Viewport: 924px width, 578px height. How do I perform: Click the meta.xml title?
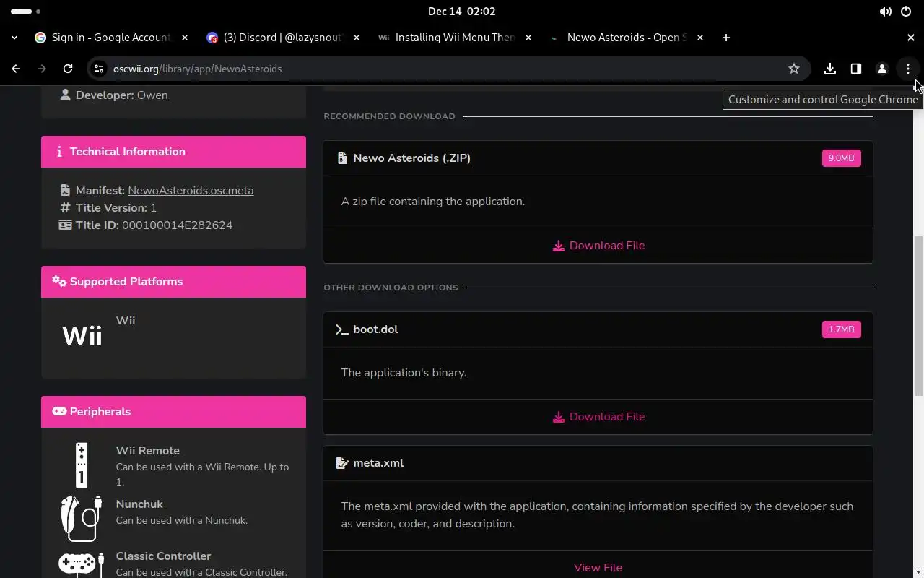pyautogui.click(x=378, y=463)
